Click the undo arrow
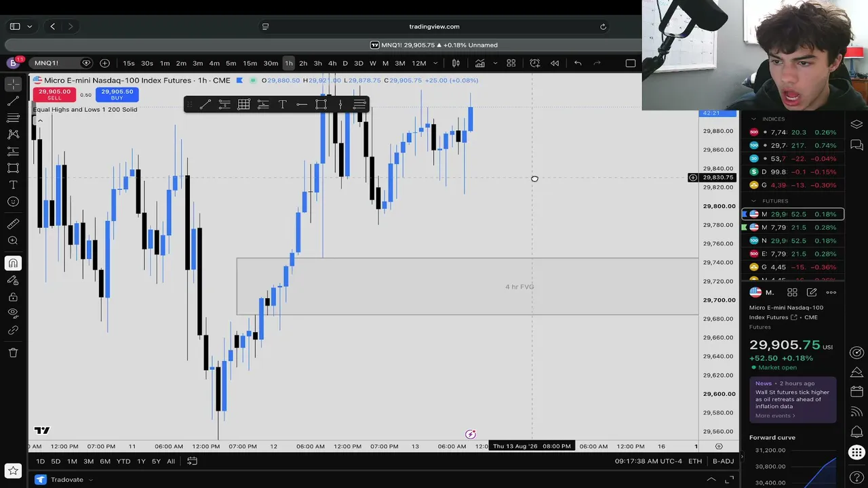This screenshot has width=868, height=488. (x=578, y=63)
